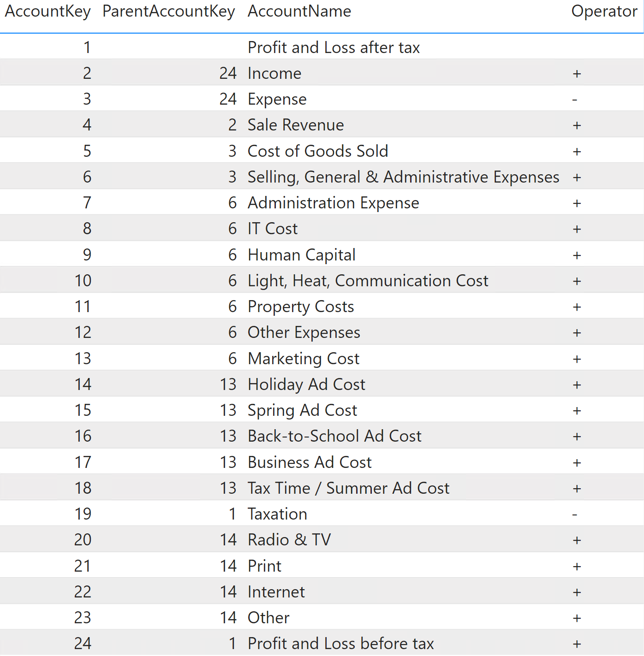Click parent key 24 in the Income row

click(x=228, y=73)
